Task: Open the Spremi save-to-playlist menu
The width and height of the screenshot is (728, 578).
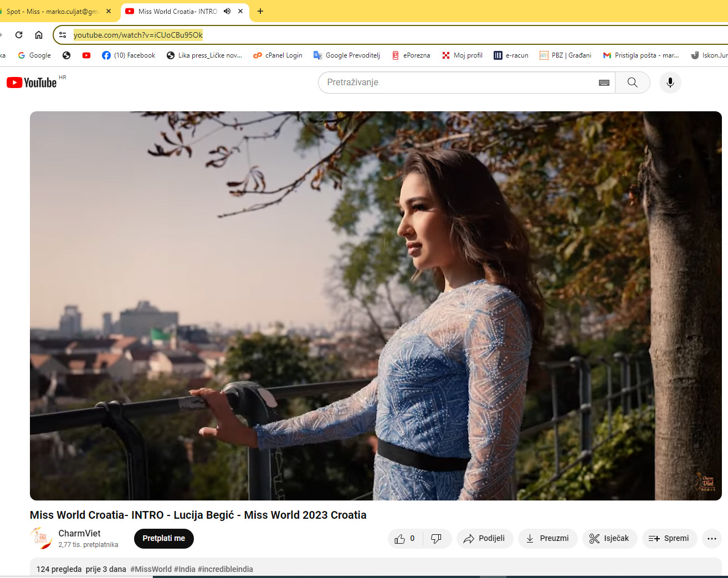Action: tap(669, 539)
